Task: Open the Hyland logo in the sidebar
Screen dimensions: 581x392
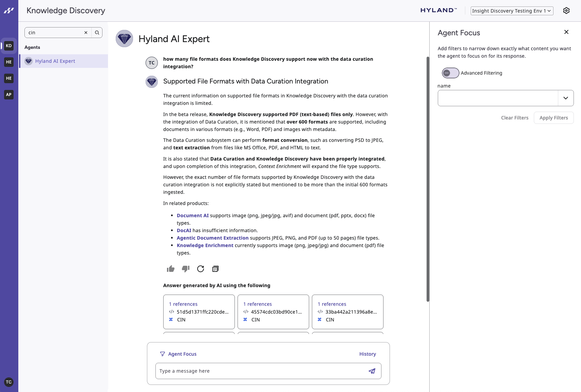Action: pos(9,11)
